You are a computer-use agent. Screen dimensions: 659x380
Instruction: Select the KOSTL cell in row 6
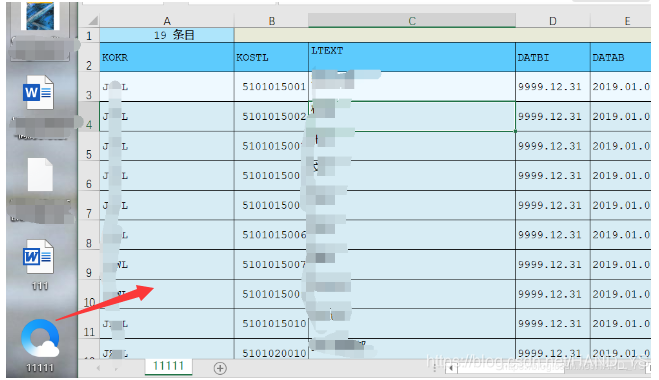272,176
